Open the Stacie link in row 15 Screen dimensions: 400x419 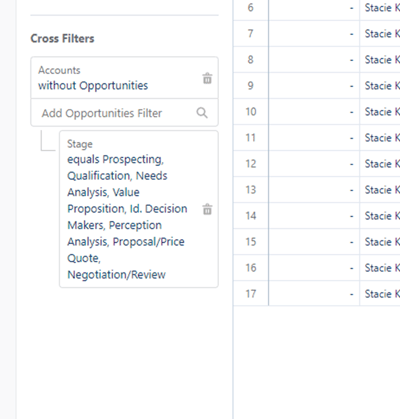tap(382, 242)
